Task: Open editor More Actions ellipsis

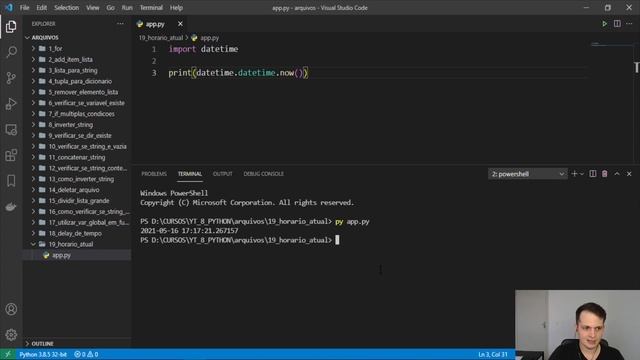Action: (x=629, y=24)
